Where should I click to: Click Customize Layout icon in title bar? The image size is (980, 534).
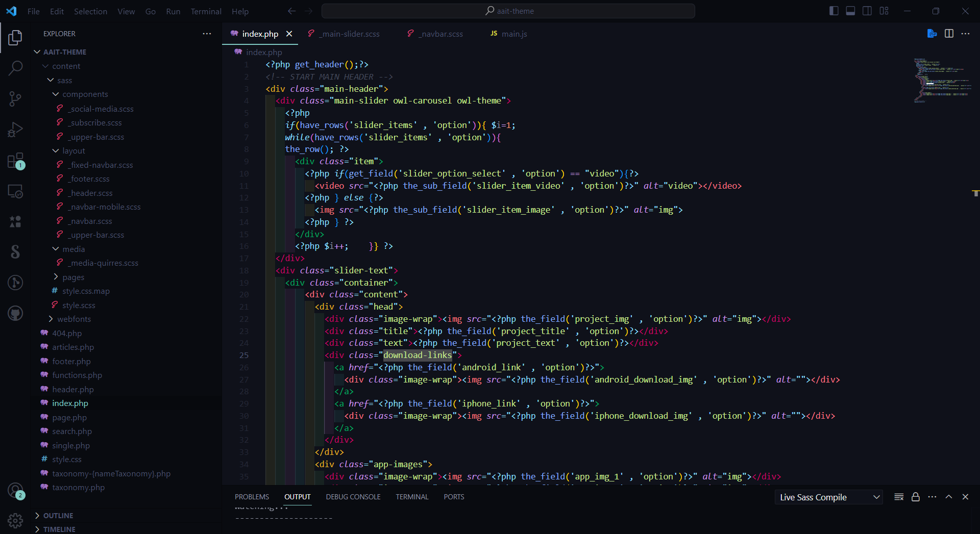pyautogui.click(x=884, y=11)
